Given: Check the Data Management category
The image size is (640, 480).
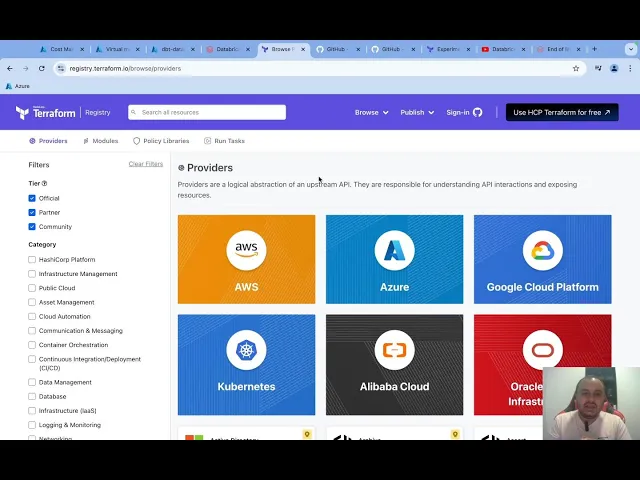Looking at the screenshot, I should (x=32, y=382).
